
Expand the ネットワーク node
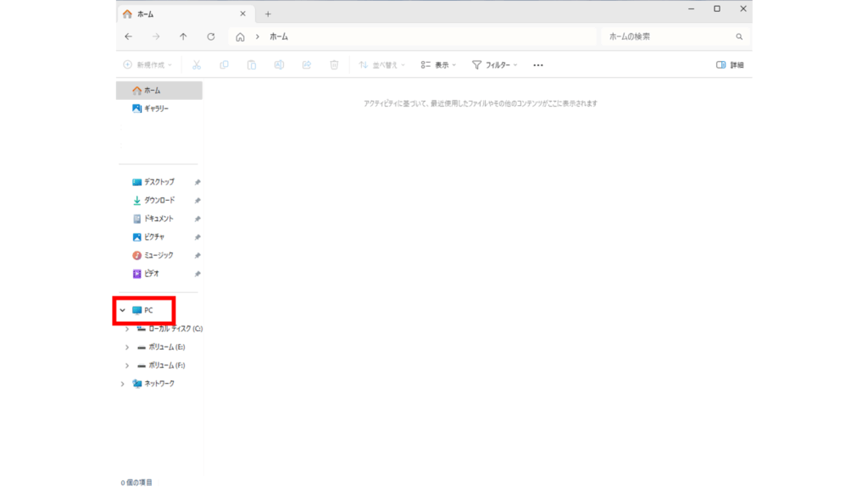(x=123, y=384)
